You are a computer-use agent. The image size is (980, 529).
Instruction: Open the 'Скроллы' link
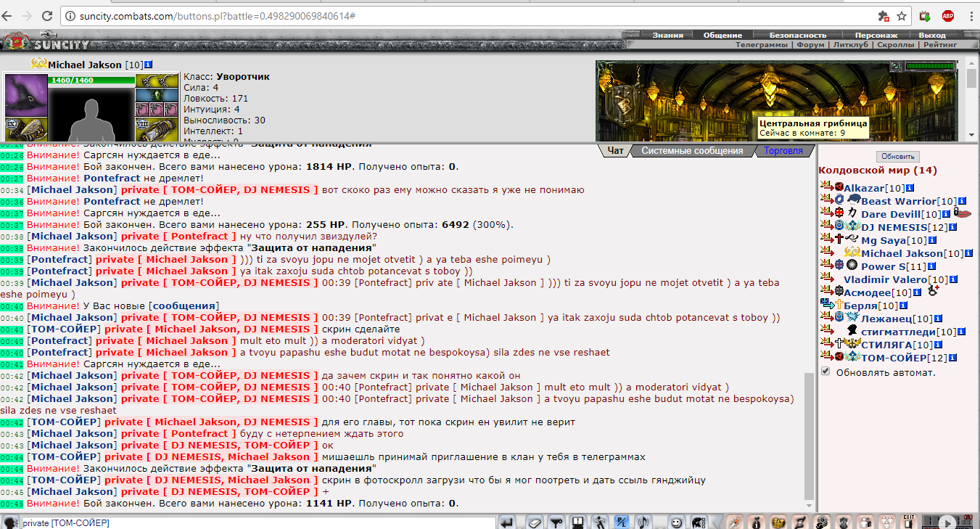point(896,45)
